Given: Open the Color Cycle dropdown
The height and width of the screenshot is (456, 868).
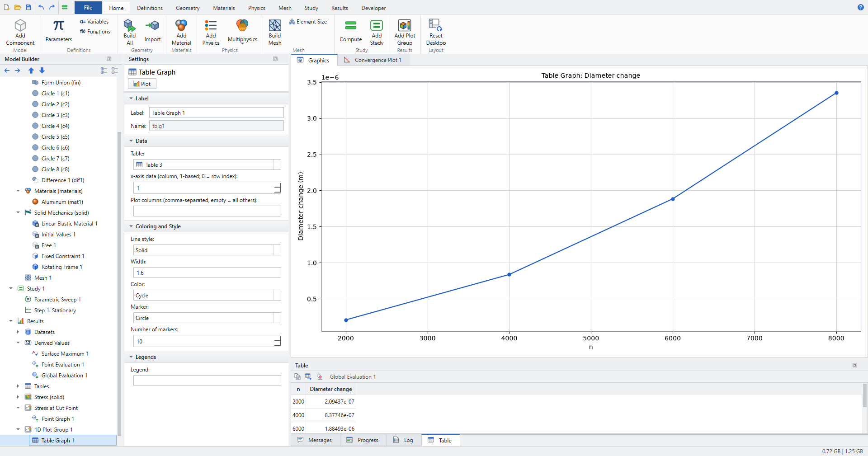Looking at the screenshot, I should (x=207, y=296).
